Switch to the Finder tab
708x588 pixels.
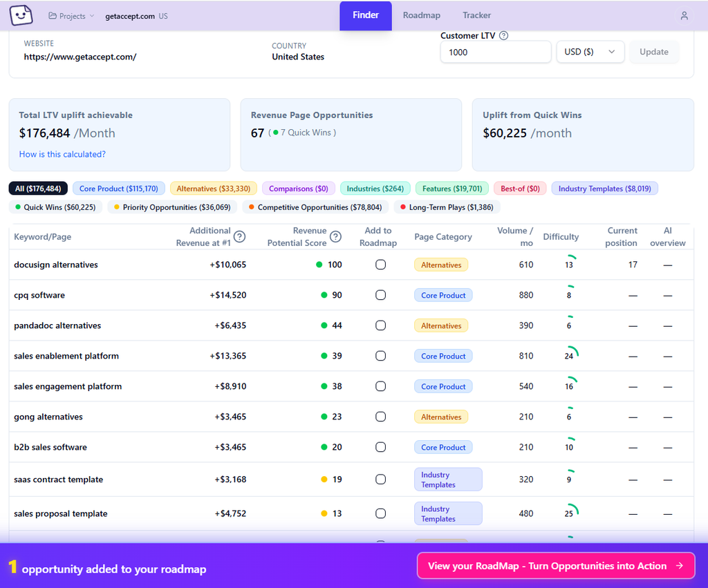(365, 15)
